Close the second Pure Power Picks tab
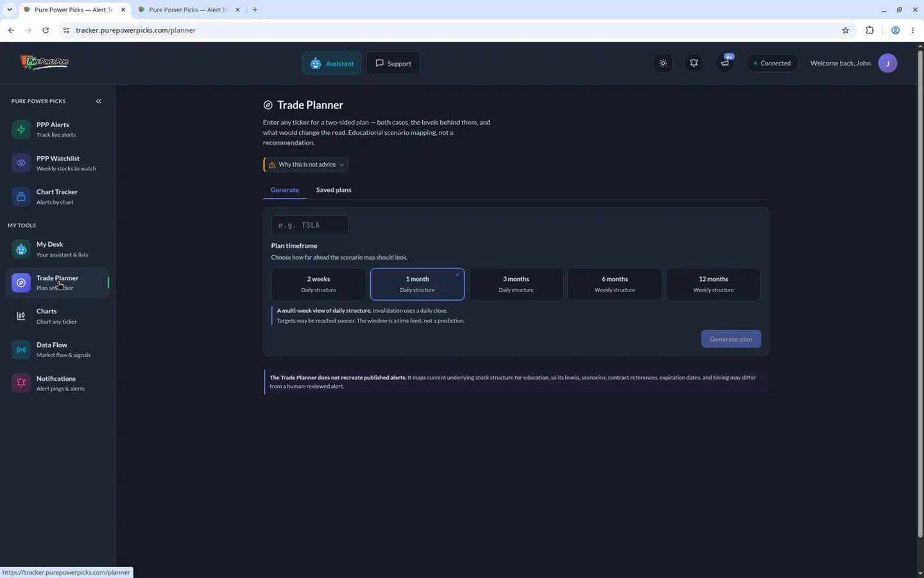Viewport: 924px width, 578px height. tap(237, 10)
